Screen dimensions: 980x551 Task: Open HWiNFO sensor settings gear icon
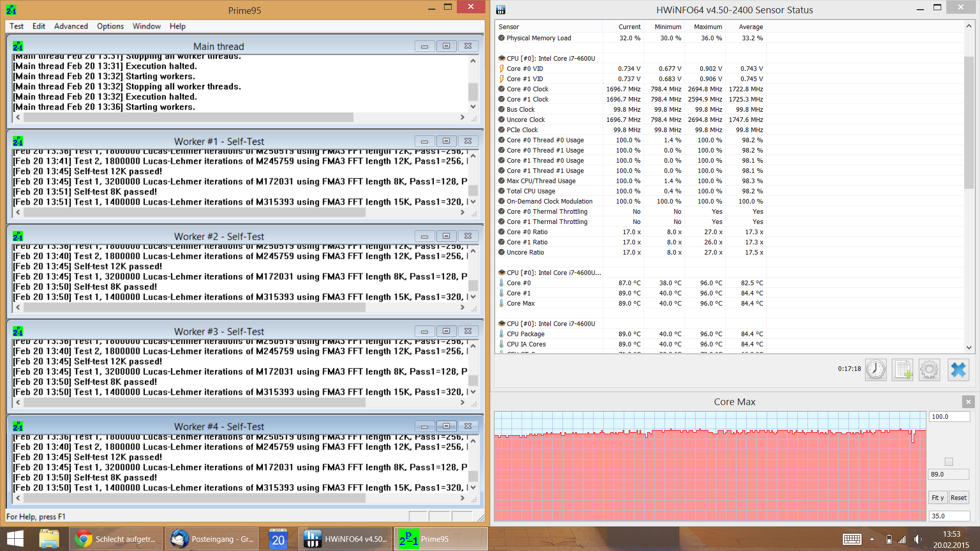[x=929, y=369]
